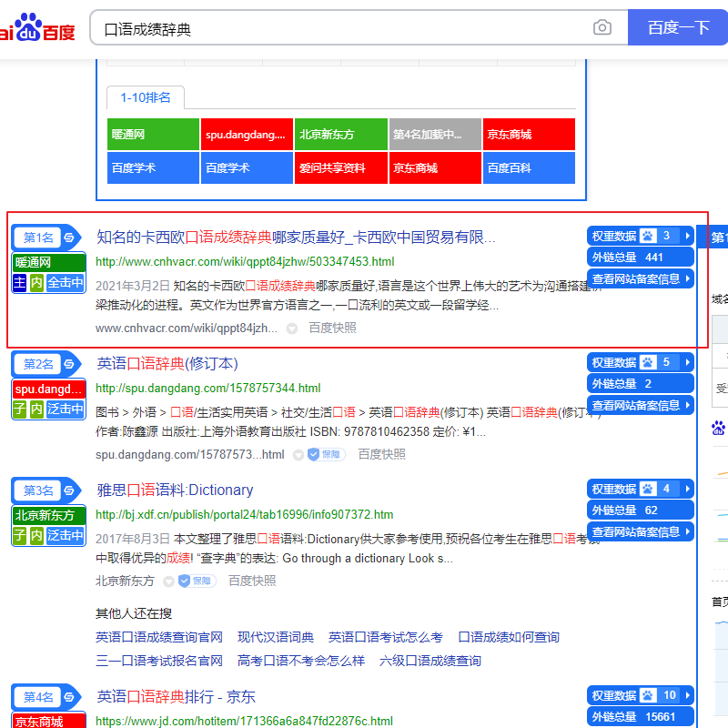Click related search 高考口语不考会怎么样
The height and width of the screenshot is (728, 728).
point(301,661)
